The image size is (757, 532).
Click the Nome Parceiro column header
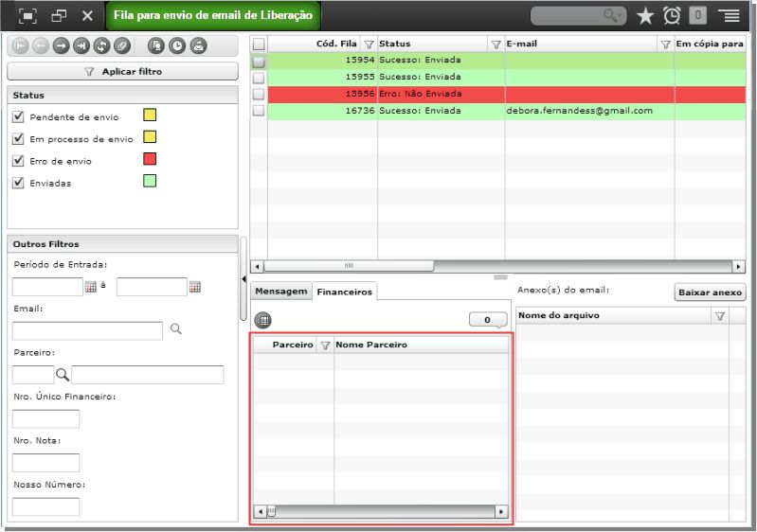[x=421, y=345]
